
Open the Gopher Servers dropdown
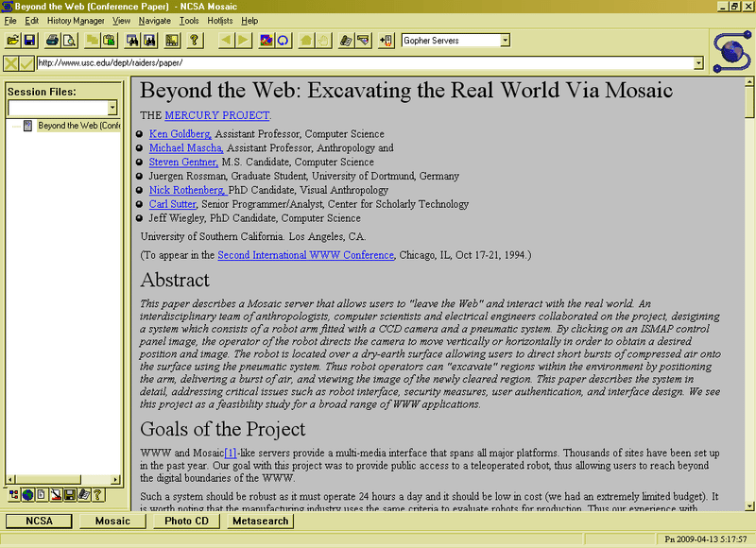(505, 40)
